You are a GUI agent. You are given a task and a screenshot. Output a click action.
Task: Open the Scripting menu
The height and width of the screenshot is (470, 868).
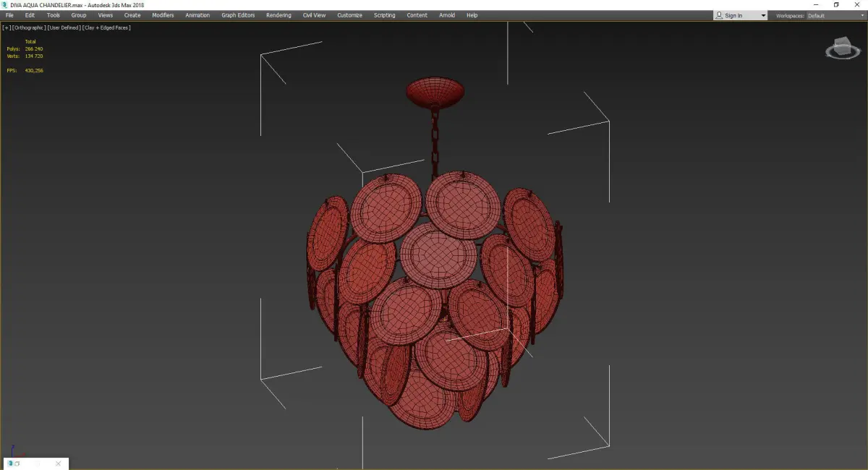[x=384, y=15]
